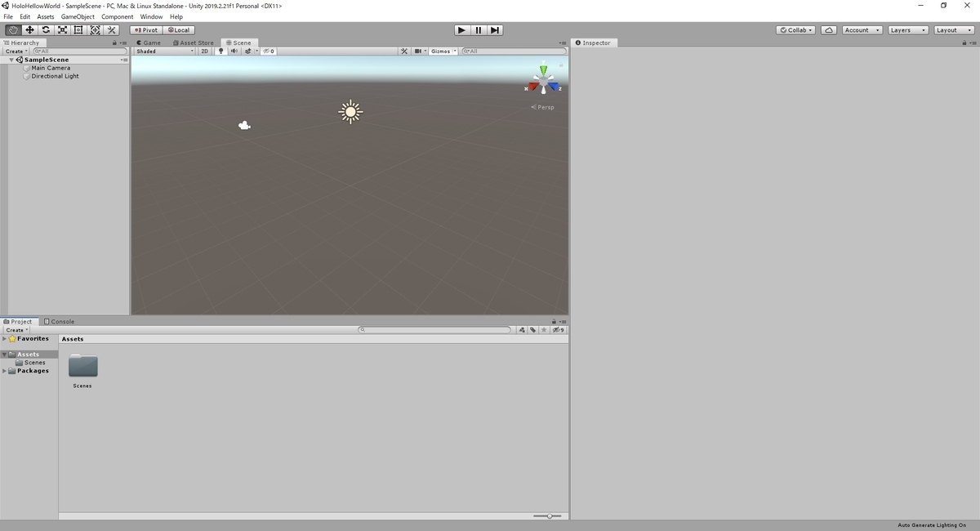980x531 pixels.
Task: Select Directional Light in Hierarchy
Action: click(55, 76)
